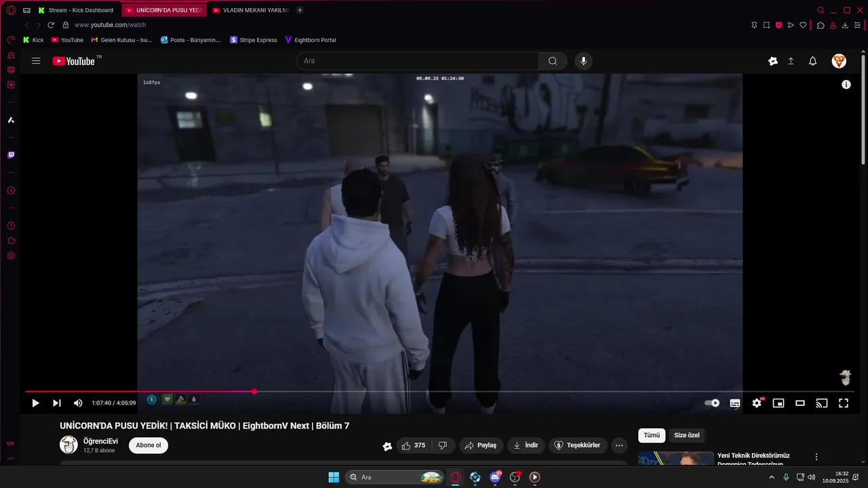The height and width of the screenshot is (488, 868).
Task: Open YouTube hamburger guide menu
Action: click(x=36, y=61)
